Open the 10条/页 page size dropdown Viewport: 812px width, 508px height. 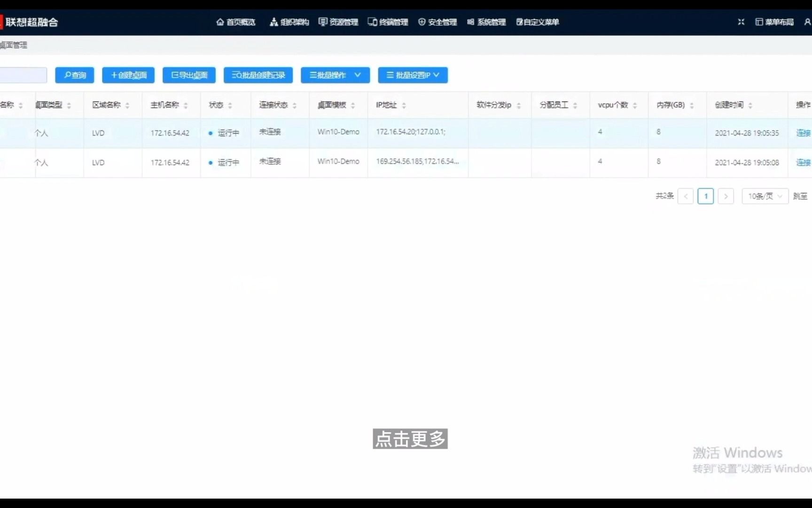coord(765,196)
